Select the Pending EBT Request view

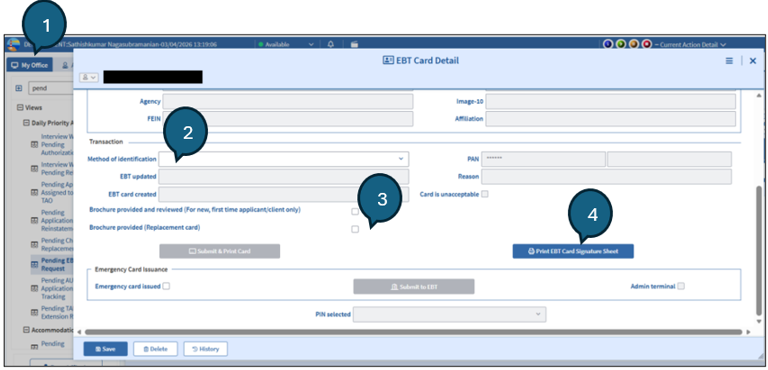[57, 265]
